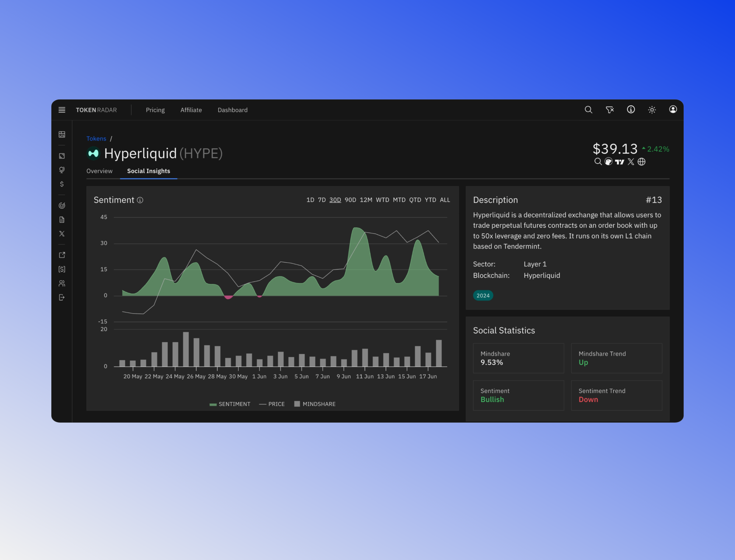Open the website globe icon under price
The width and height of the screenshot is (735, 560).
coord(641,162)
